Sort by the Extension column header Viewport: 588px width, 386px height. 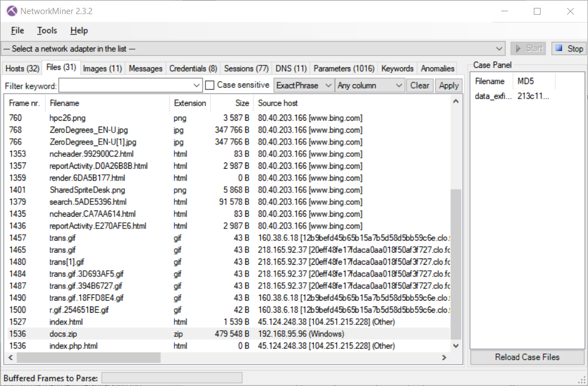[x=190, y=103]
